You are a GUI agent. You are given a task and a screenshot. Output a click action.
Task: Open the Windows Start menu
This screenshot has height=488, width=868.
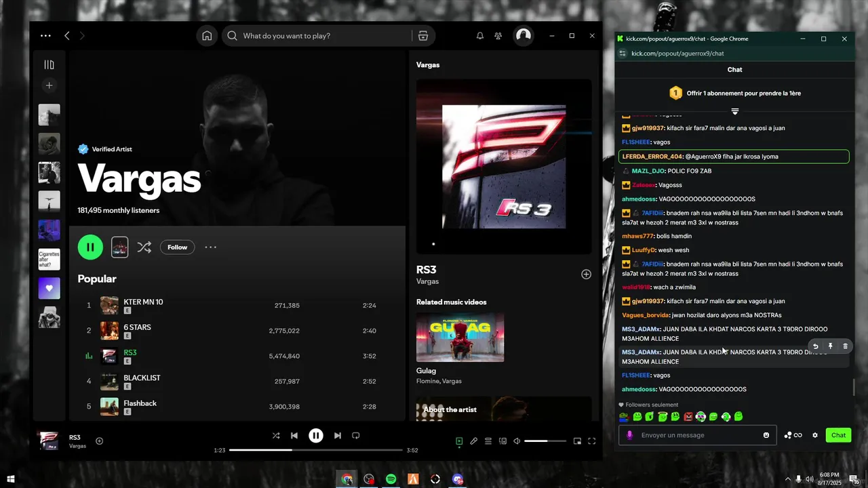point(11,479)
